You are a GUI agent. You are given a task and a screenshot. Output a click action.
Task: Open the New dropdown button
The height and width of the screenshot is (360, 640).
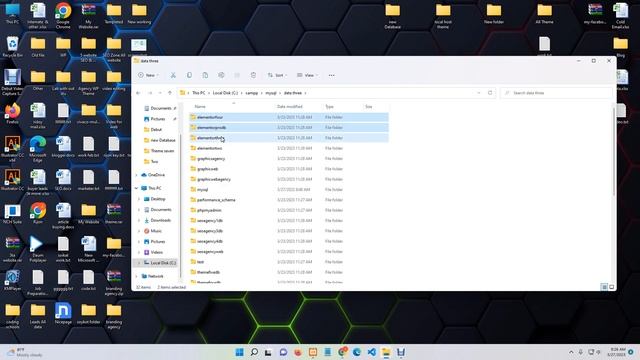point(148,75)
